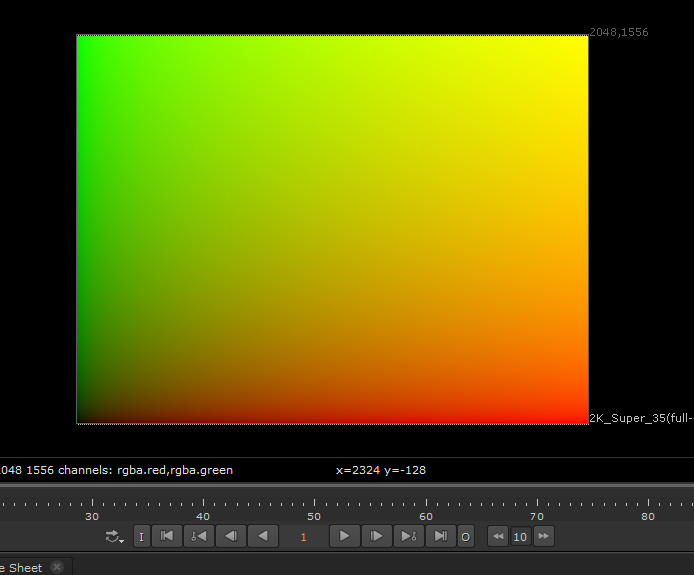Skip backward by the frame increment
Viewport: 694px width, 575px height.
(x=498, y=536)
